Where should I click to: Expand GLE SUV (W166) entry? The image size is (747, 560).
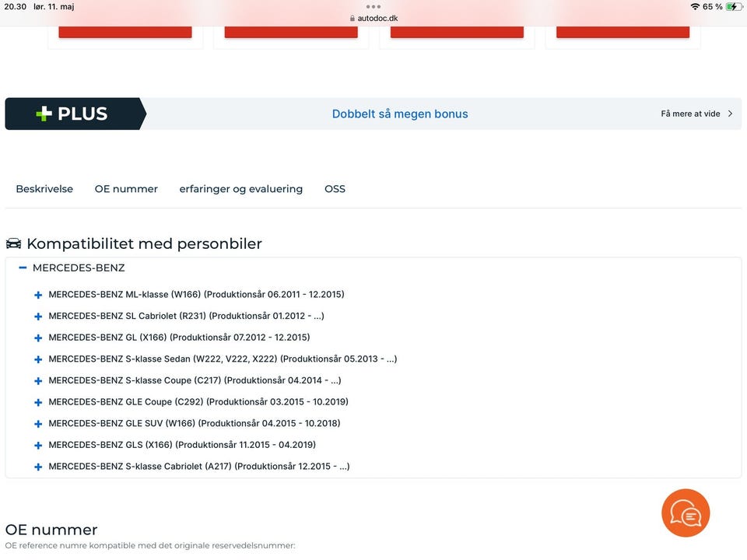tap(38, 423)
